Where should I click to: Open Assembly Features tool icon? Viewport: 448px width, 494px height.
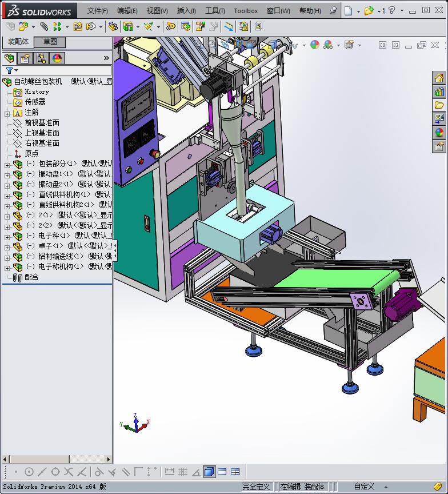tap(128, 26)
